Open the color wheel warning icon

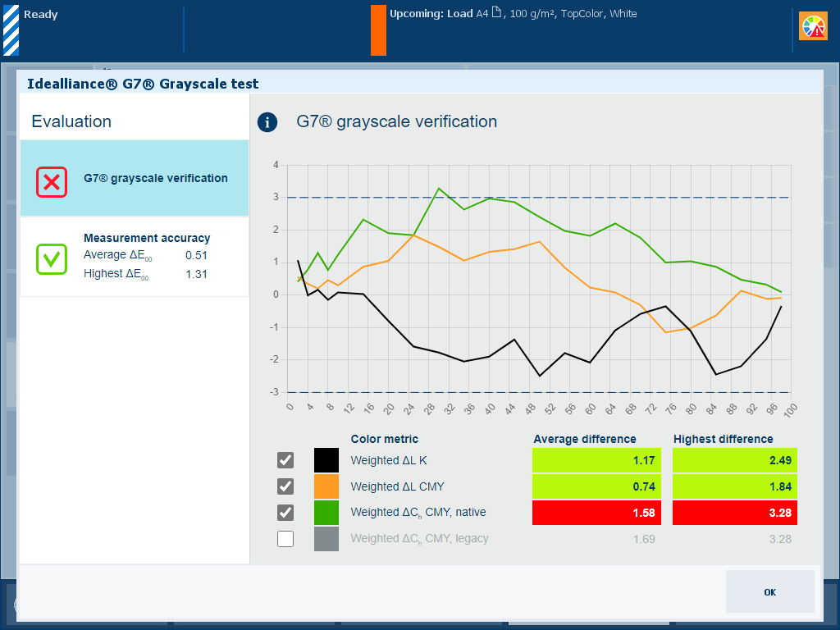tap(814, 26)
